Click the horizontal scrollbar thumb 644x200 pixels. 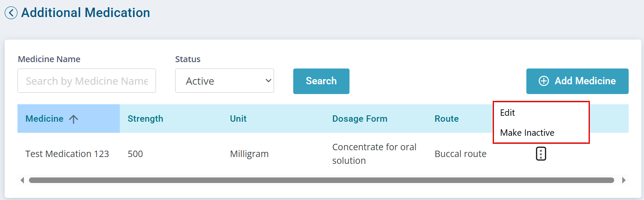tap(321, 180)
